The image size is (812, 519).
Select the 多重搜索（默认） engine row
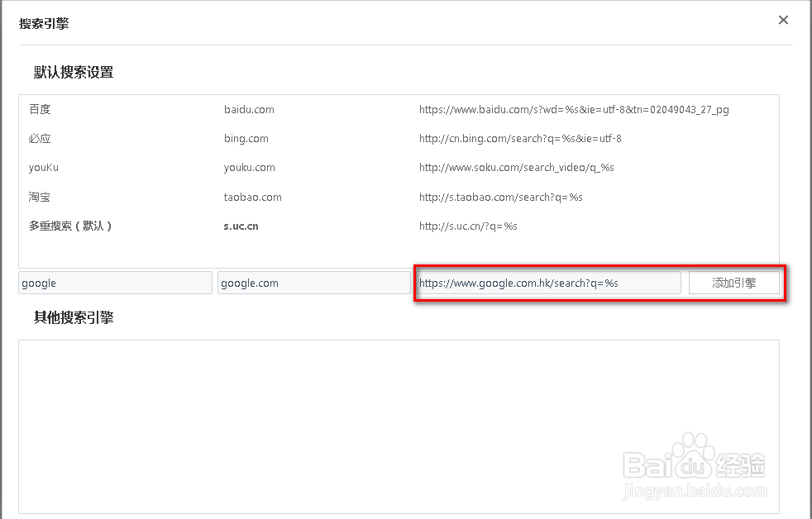[x=399, y=226]
